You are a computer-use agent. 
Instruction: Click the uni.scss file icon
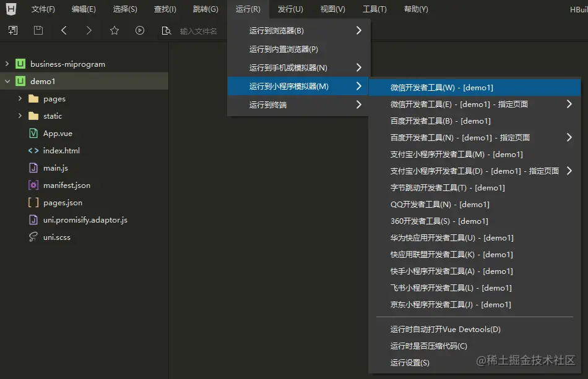[x=33, y=237]
